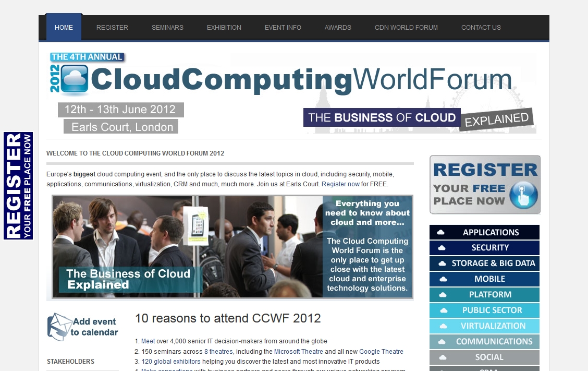Open the SECURITY category button
Image resolution: width=588 pixels, height=371 pixels.
[x=484, y=248]
